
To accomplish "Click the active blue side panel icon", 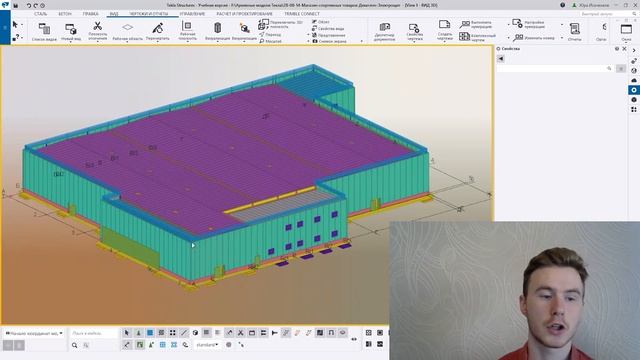I will pos(634,90).
